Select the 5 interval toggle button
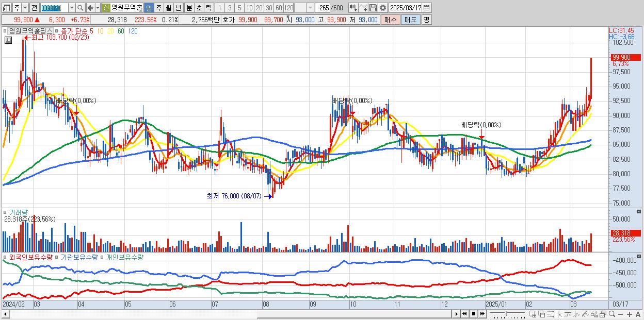This screenshot has height=320, width=644. (x=239, y=8)
